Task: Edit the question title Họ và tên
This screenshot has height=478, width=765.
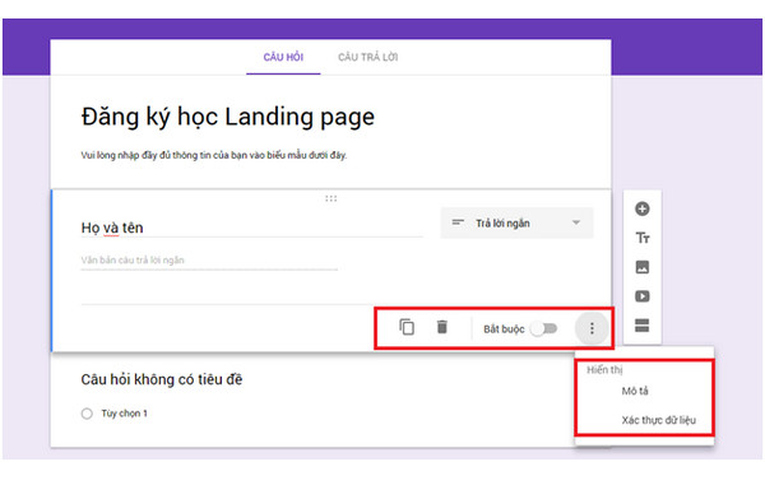Action: (252, 228)
